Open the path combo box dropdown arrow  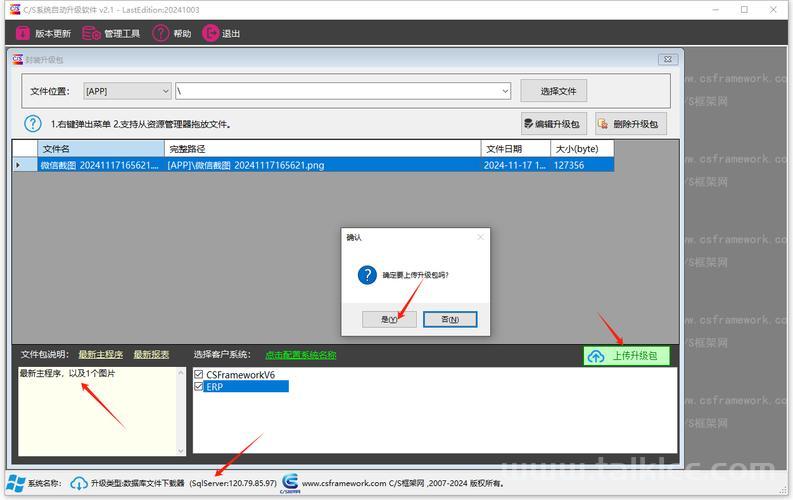coord(505,91)
